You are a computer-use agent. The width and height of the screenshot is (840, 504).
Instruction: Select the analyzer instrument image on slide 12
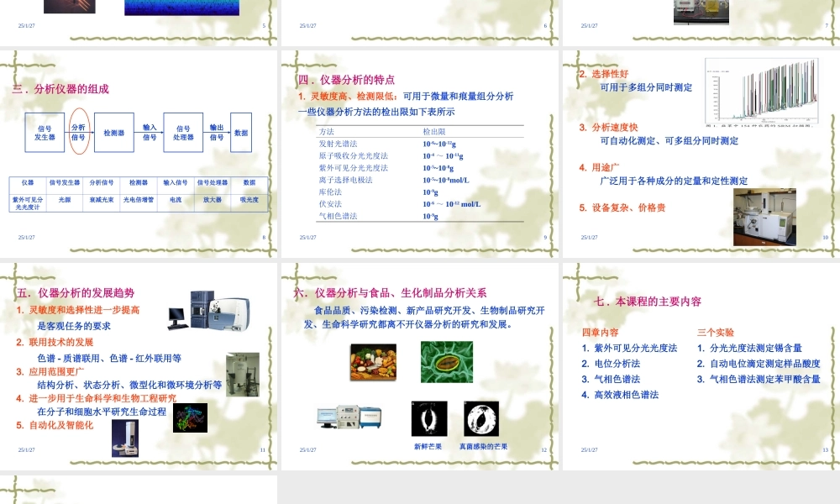349,416
